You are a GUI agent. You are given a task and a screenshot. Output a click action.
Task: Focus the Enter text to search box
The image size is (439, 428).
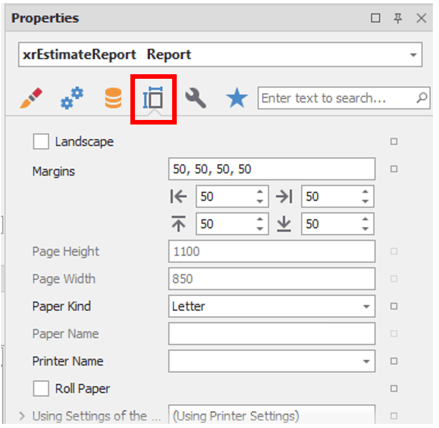[337, 98]
